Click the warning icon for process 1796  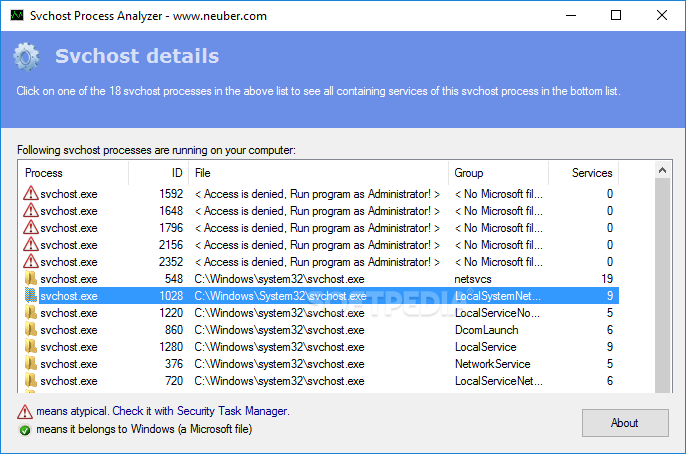click(x=31, y=227)
